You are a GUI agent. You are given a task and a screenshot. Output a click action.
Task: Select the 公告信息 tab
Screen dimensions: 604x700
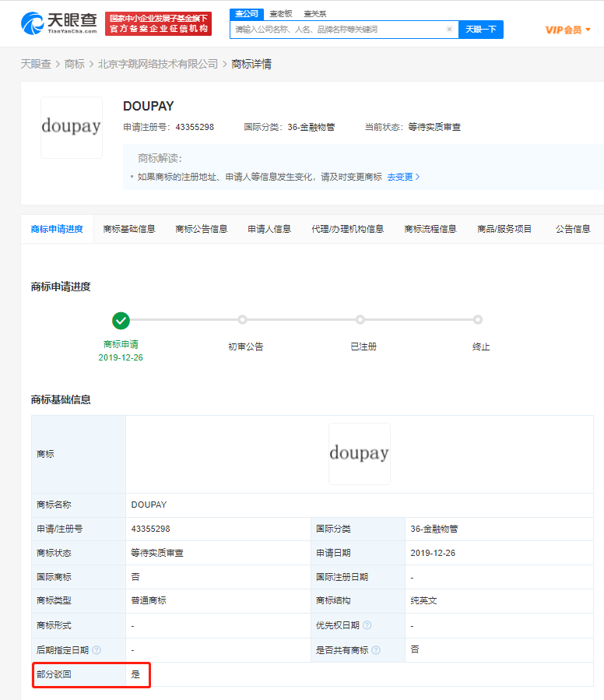click(x=573, y=229)
